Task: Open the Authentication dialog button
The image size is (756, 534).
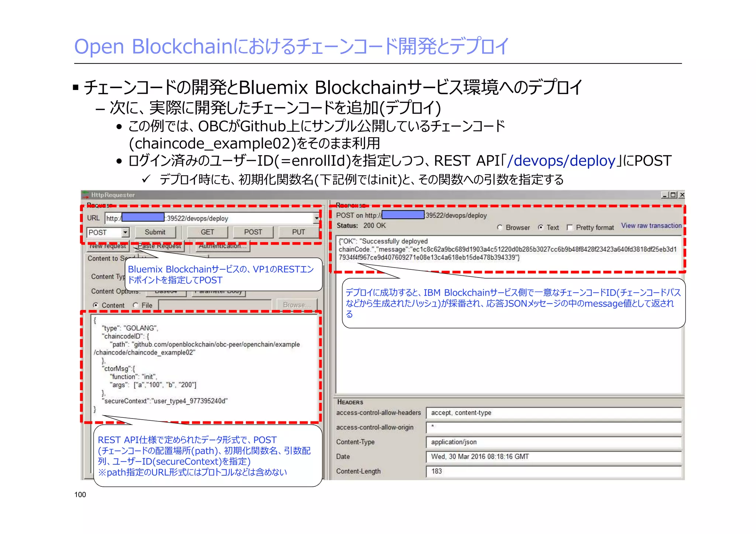Action: click(x=223, y=246)
